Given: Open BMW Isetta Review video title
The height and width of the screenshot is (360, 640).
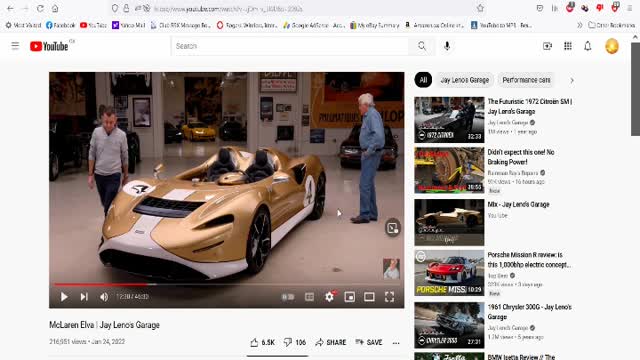Looking at the screenshot, I should pyautogui.click(x=521, y=357).
